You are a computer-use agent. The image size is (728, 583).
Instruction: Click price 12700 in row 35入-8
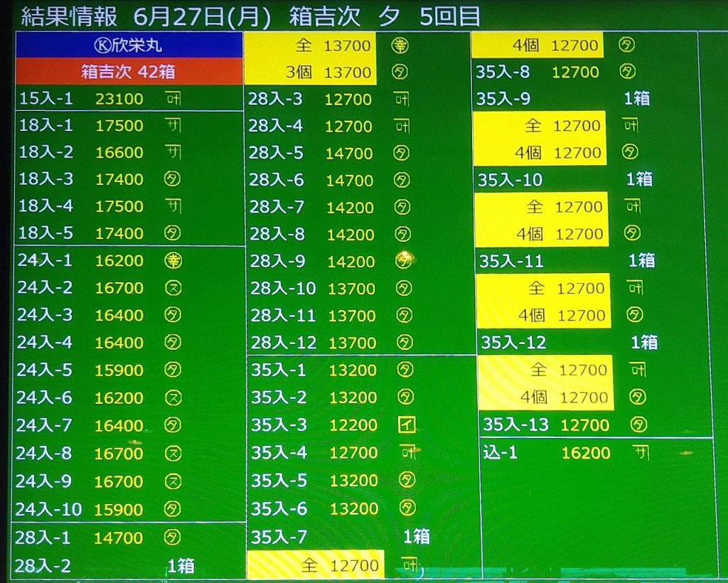pos(575,72)
